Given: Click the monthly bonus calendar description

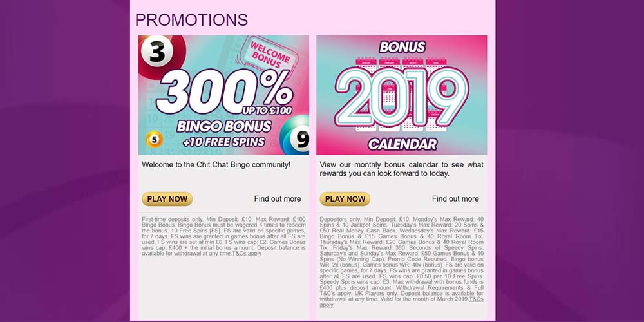Looking at the screenshot, I should click(401, 169).
